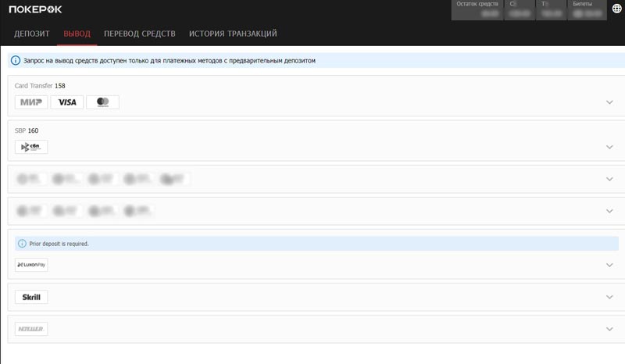The image size is (625, 364).
Task: Go to История транзакций tab
Action: click(x=233, y=34)
